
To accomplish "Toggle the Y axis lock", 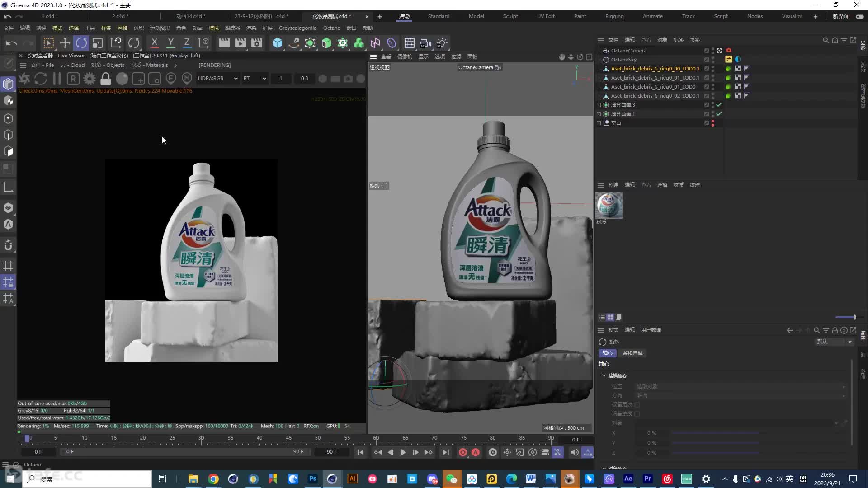I will coord(170,43).
